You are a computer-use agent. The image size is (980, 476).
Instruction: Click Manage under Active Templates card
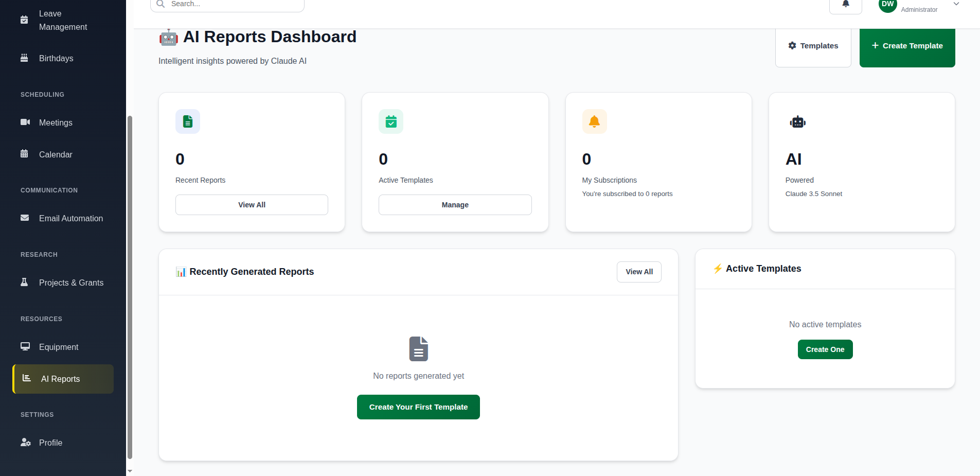click(455, 204)
